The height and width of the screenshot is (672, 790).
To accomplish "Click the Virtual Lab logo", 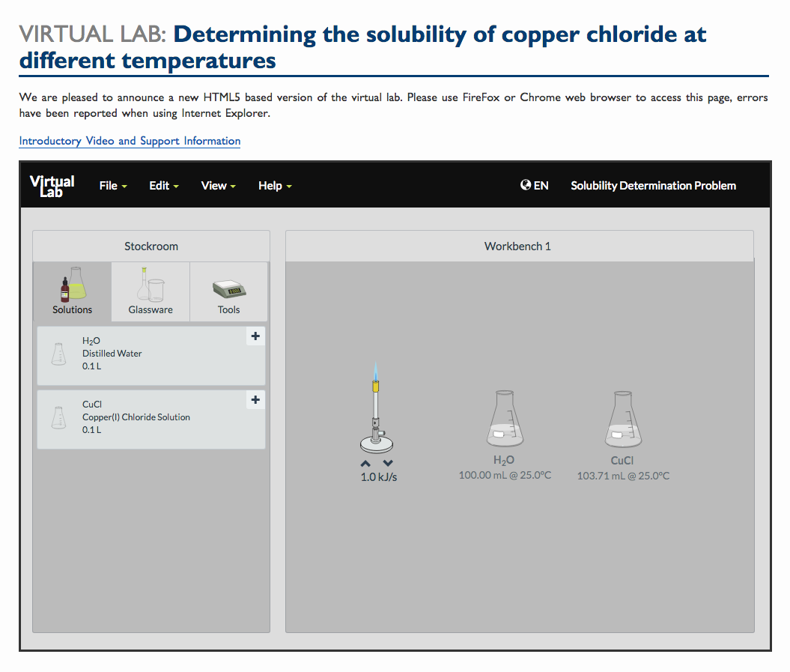I will 52,185.
